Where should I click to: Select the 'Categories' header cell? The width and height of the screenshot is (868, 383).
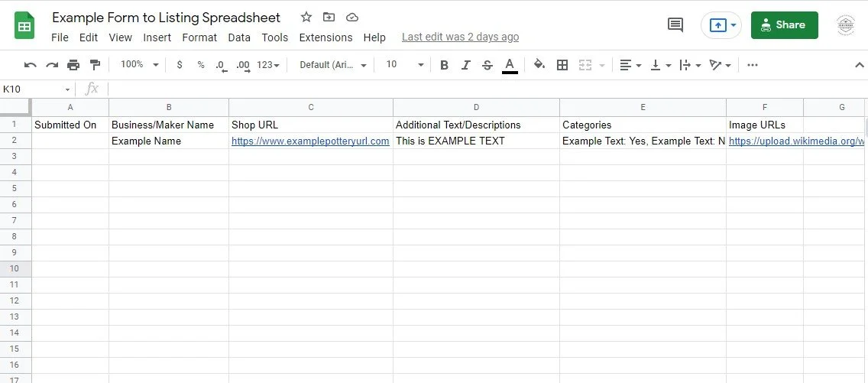tap(643, 125)
